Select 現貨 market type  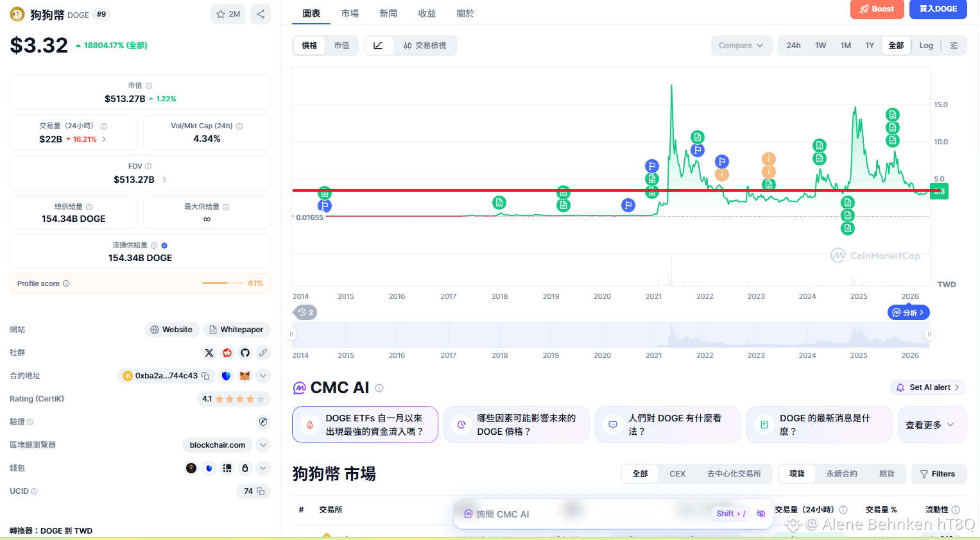click(797, 474)
